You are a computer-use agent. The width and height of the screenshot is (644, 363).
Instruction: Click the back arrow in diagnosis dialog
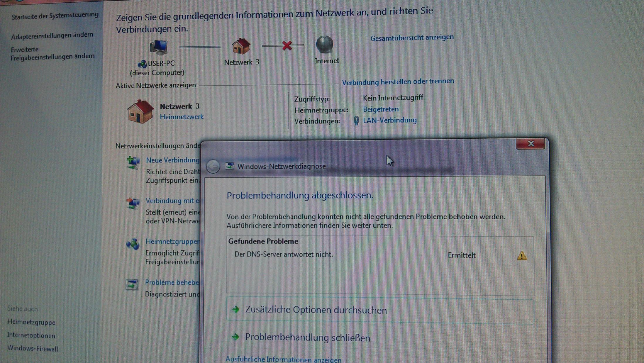(x=213, y=167)
